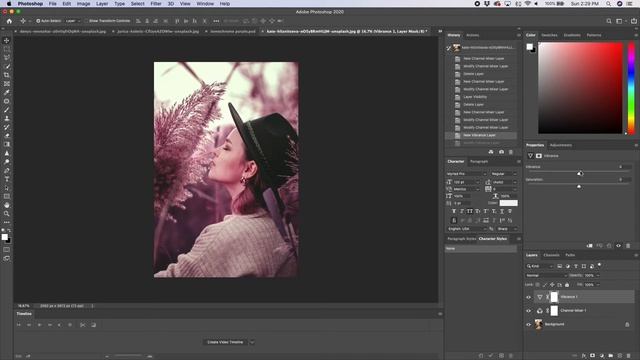Delete adjustment layer via Properties trash icon
Viewport: 640px width, 360px height.
[628, 246]
